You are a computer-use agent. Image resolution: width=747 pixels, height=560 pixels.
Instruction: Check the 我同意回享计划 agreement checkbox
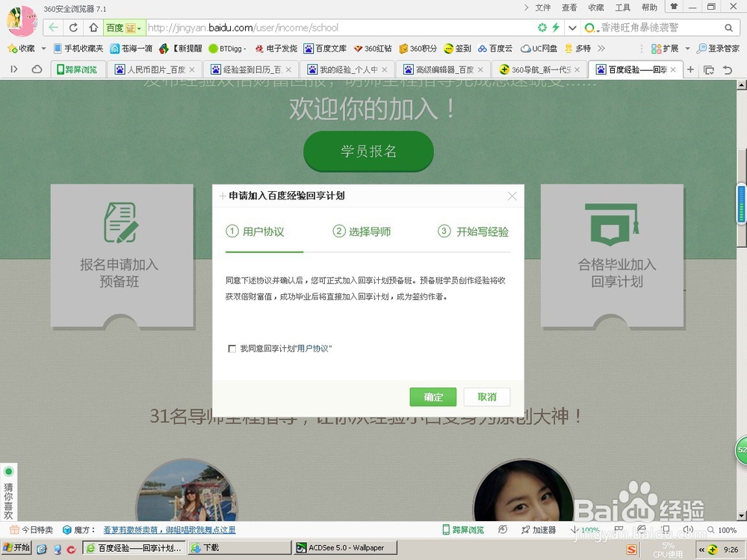click(x=232, y=349)
